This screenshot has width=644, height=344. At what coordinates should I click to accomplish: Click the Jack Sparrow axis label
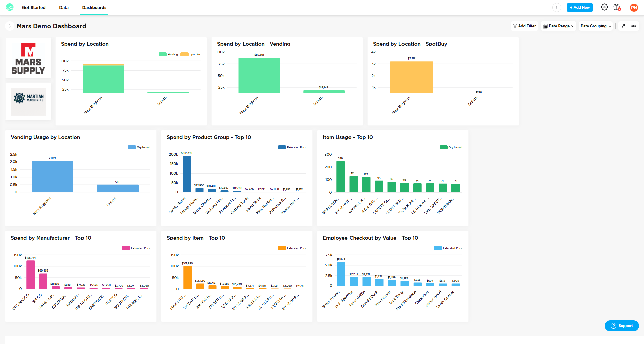coord(344,299)
